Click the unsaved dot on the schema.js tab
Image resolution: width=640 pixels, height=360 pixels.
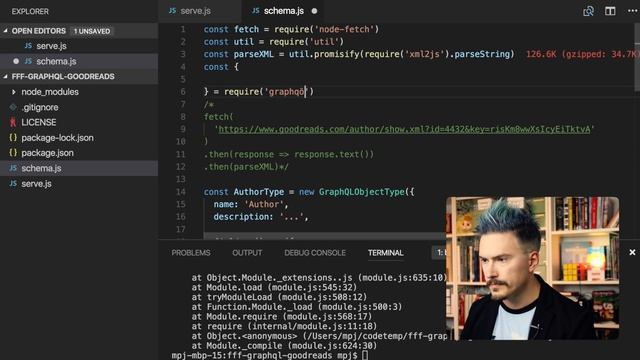point(314,11)
